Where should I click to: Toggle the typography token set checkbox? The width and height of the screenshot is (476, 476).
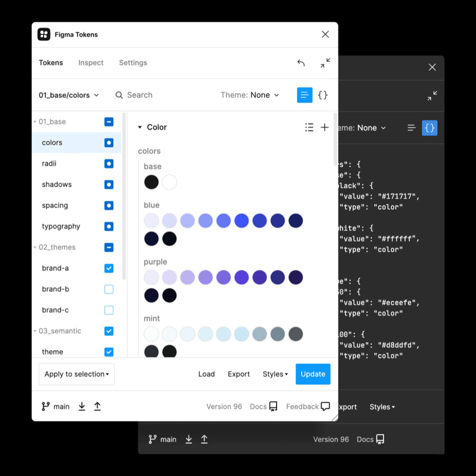(109, 227)
